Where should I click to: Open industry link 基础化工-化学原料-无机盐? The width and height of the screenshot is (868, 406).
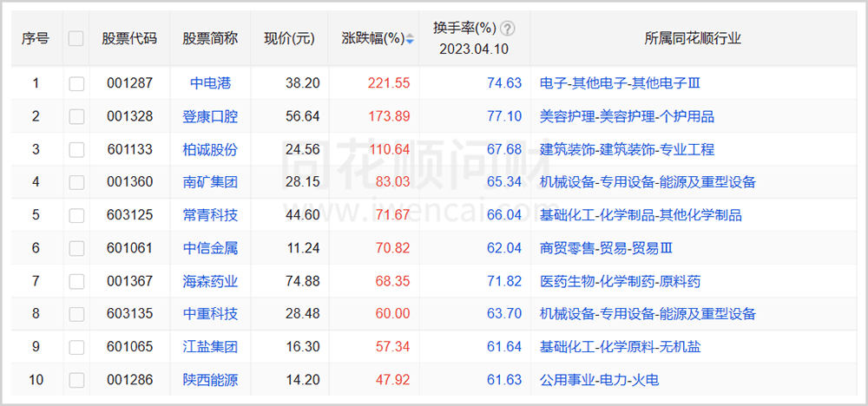tap(620, 347)
